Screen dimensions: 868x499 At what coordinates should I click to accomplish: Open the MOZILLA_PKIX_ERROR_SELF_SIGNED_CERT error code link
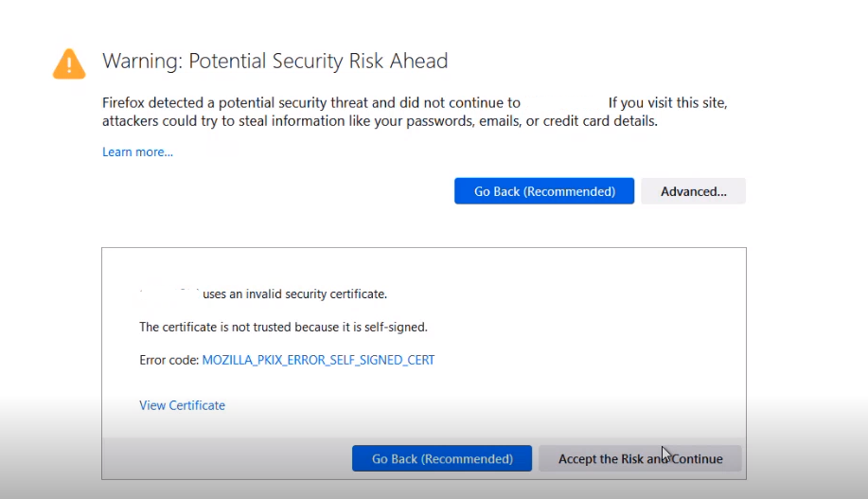point(318,360)
